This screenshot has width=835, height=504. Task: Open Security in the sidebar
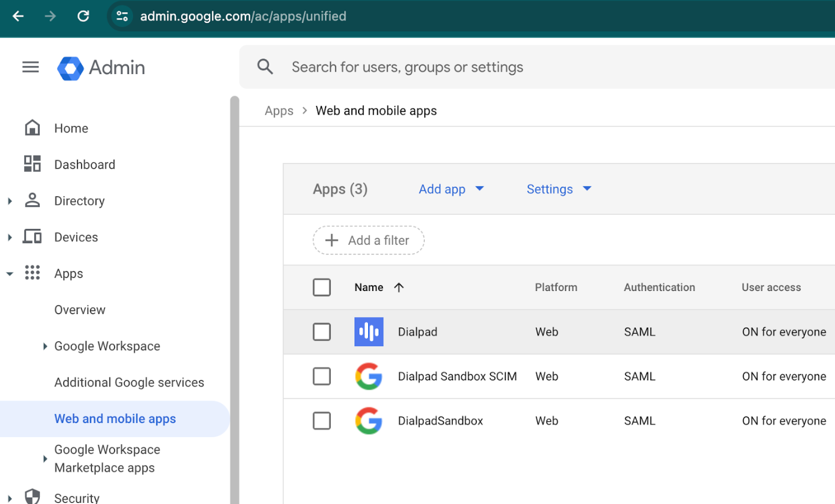click(77, 497)
